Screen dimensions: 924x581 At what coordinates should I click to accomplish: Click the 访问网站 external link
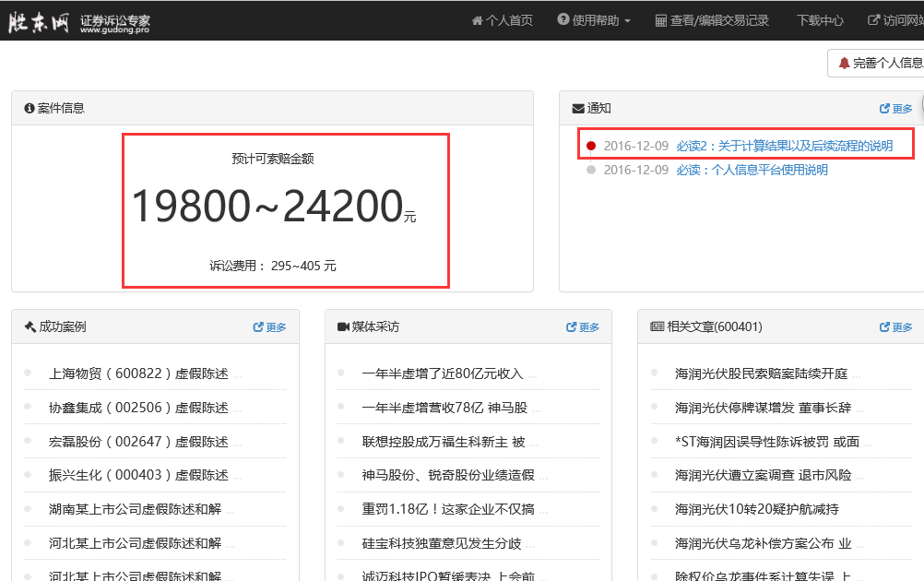[896, 20]
